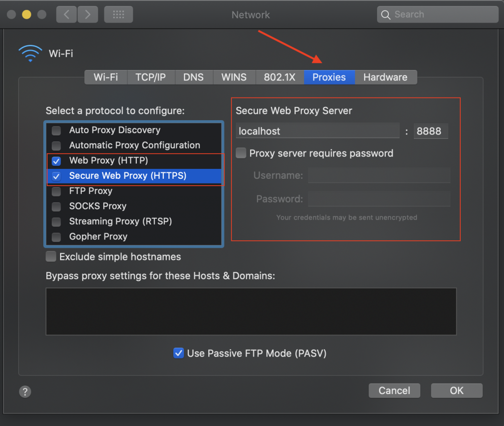Viewport: 504px width, 426px height.
Task: Check Exclude simple hostnames
Action: click(51, 257)
